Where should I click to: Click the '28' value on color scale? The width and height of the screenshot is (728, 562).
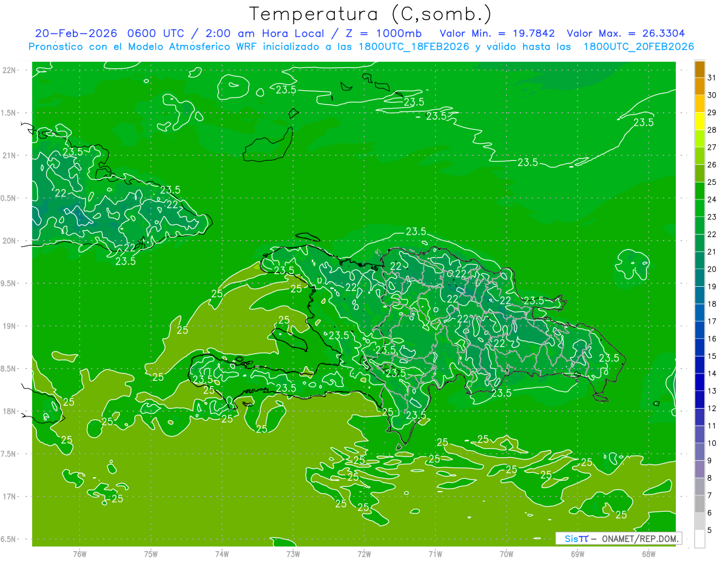click(x=712, y=130)
